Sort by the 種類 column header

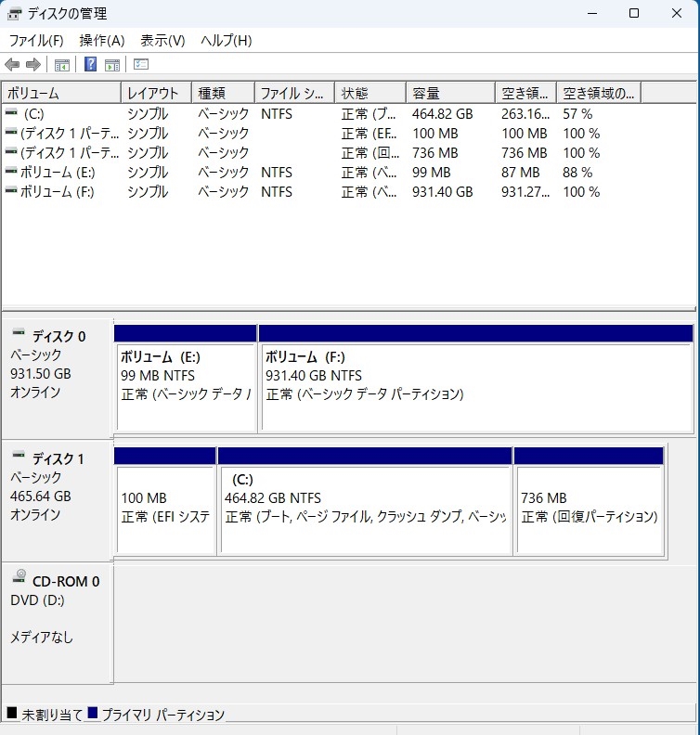[223, 94]
